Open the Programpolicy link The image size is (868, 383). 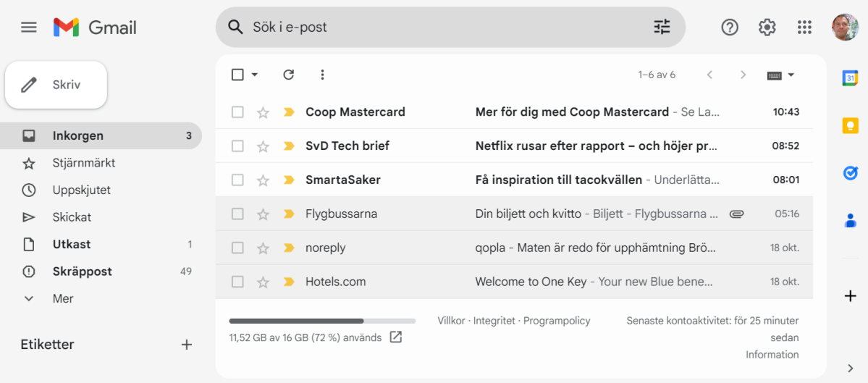click(x=557, y=321)
